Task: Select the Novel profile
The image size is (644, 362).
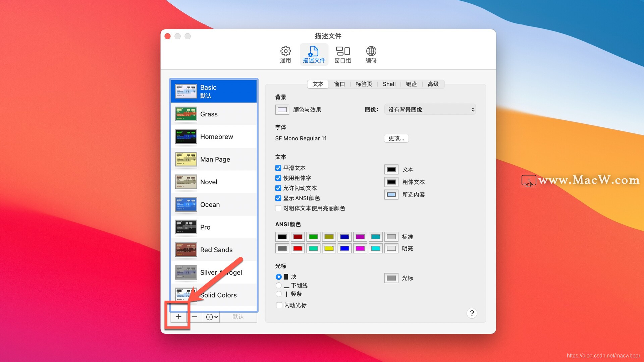Action: click(x=214, y=182)
